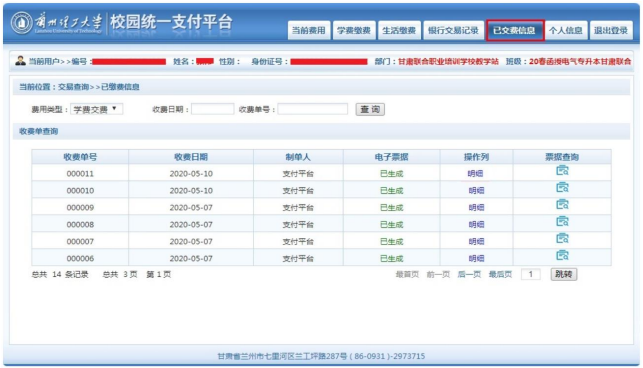Screen dimensions: 643x368
Task: Click 已生成 status for bill 000011
Action: pyautogui.click(x=392, y=174)
